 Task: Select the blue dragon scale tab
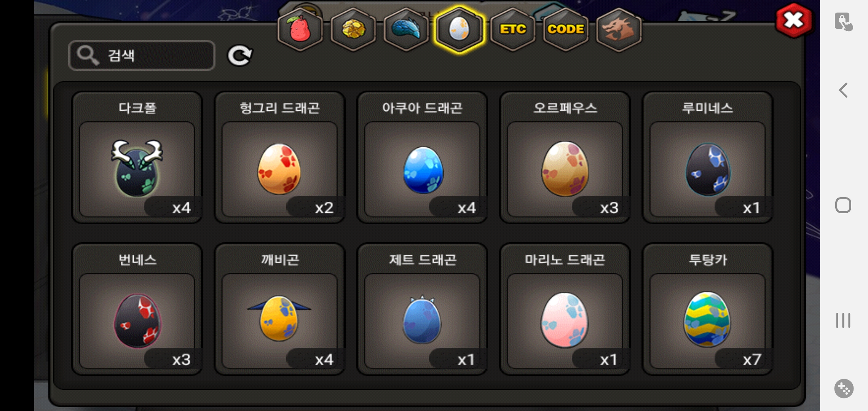coord(406,29)
